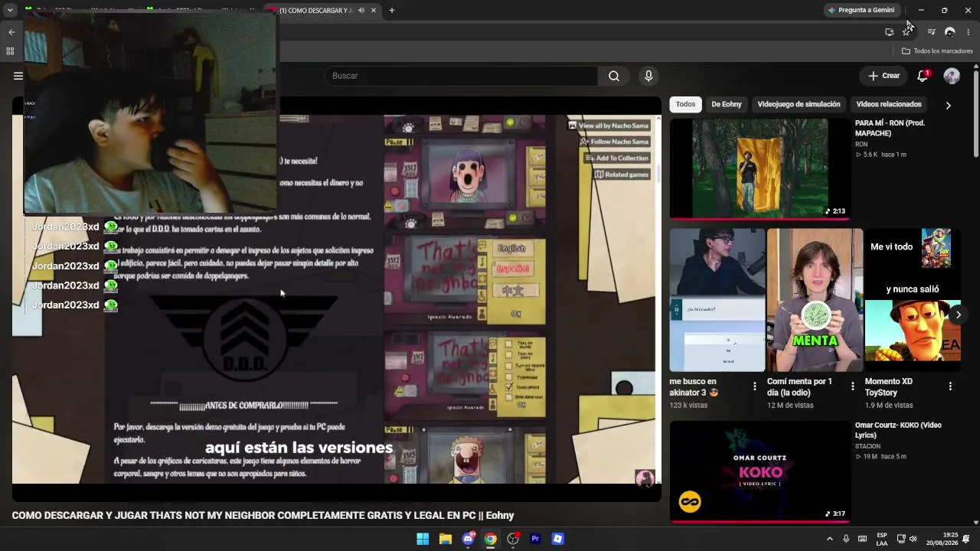
Task: Open network status tray icon
Action: tap(900, 539)
